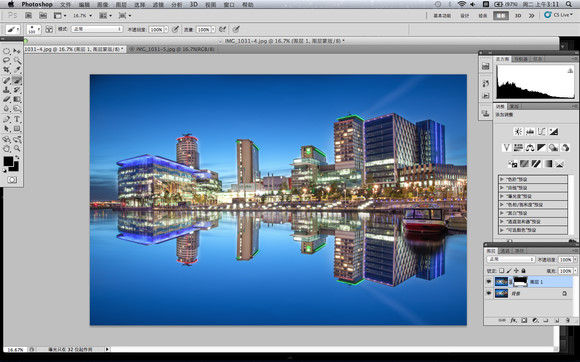580x362 pixels.
Task: Open the 滤镜 menu
Action: click(158, 4)
